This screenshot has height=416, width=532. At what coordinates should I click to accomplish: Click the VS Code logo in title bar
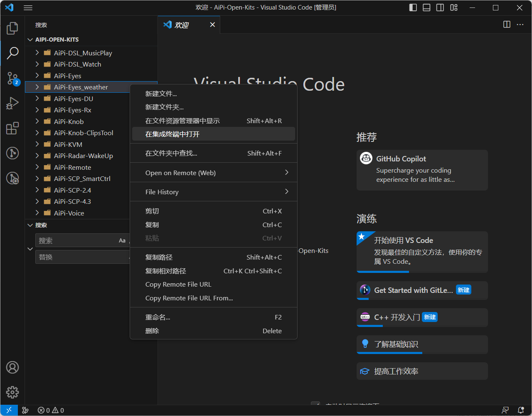click(x=9, y=7)
